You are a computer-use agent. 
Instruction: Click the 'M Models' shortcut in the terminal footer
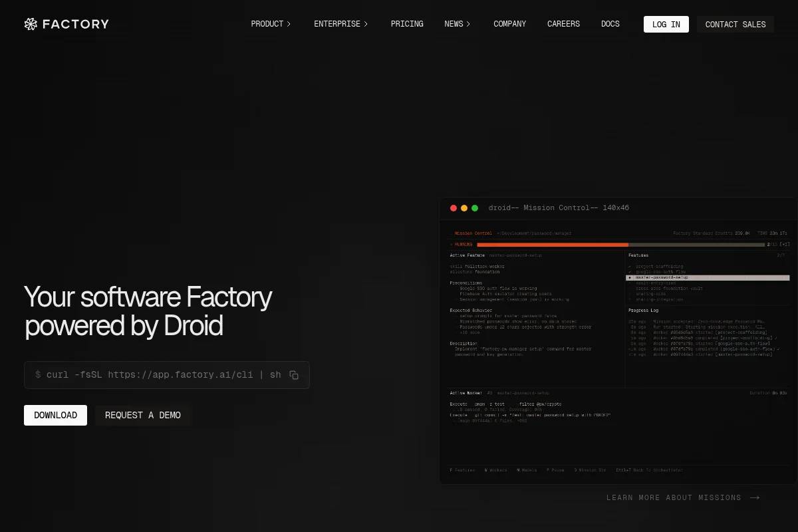coord(527,470)
